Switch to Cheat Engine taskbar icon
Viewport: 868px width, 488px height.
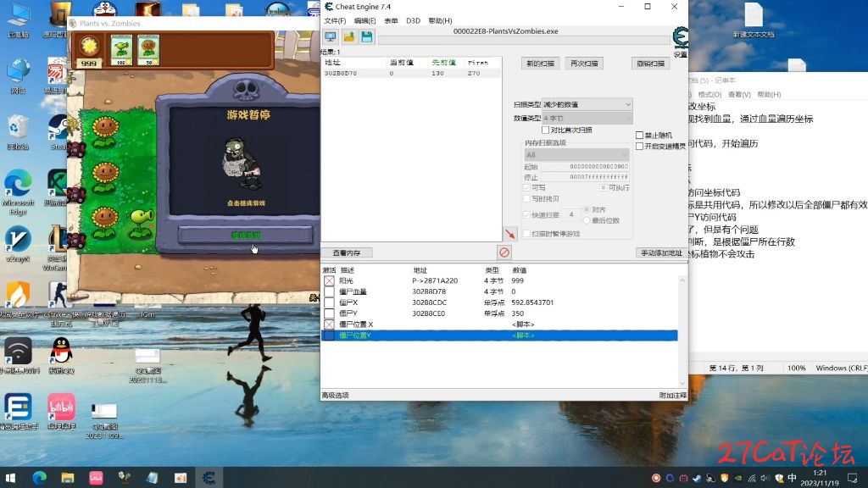tap(209, 477)
